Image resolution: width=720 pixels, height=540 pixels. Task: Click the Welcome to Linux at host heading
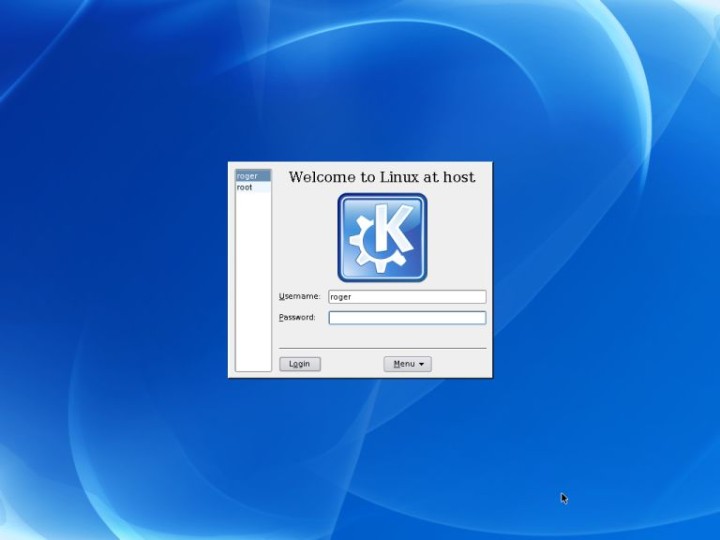point(382,177)
